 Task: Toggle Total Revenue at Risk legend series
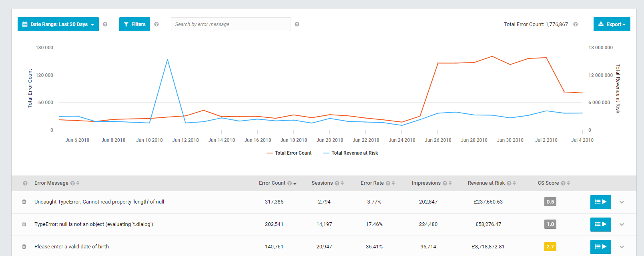coord(351,153)
